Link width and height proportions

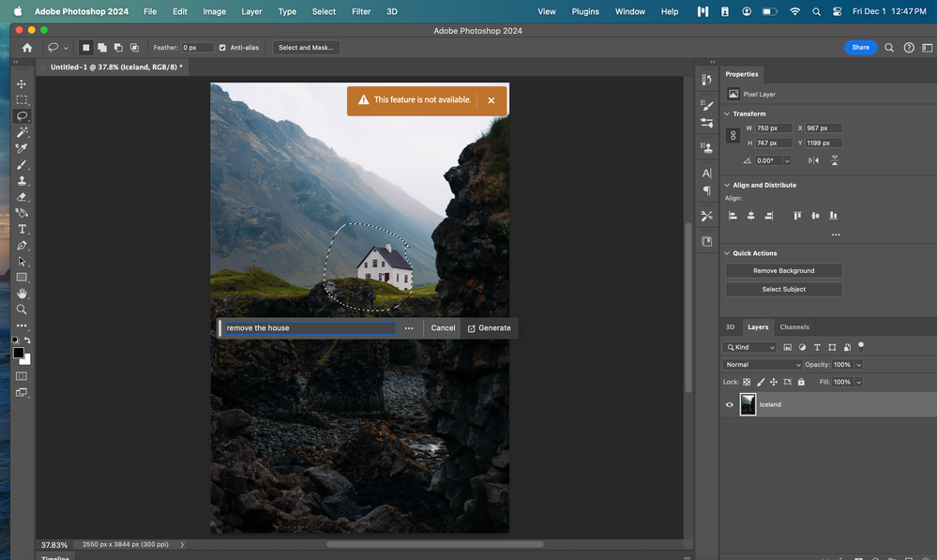click(733, 135)
